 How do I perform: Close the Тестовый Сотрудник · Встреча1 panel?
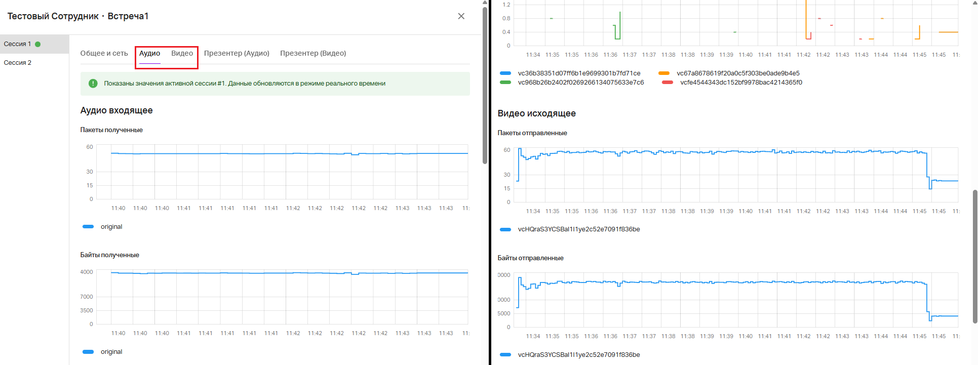pos(461,16)
